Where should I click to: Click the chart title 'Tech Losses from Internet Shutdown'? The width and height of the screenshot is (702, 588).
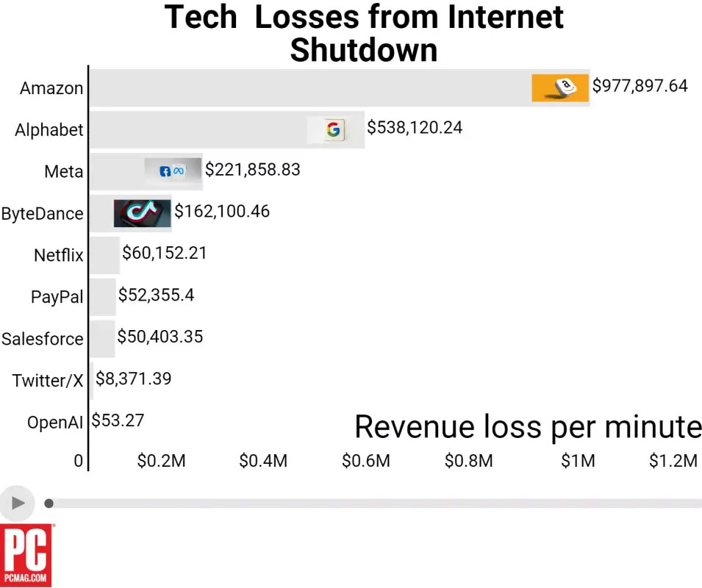(364, 33)
